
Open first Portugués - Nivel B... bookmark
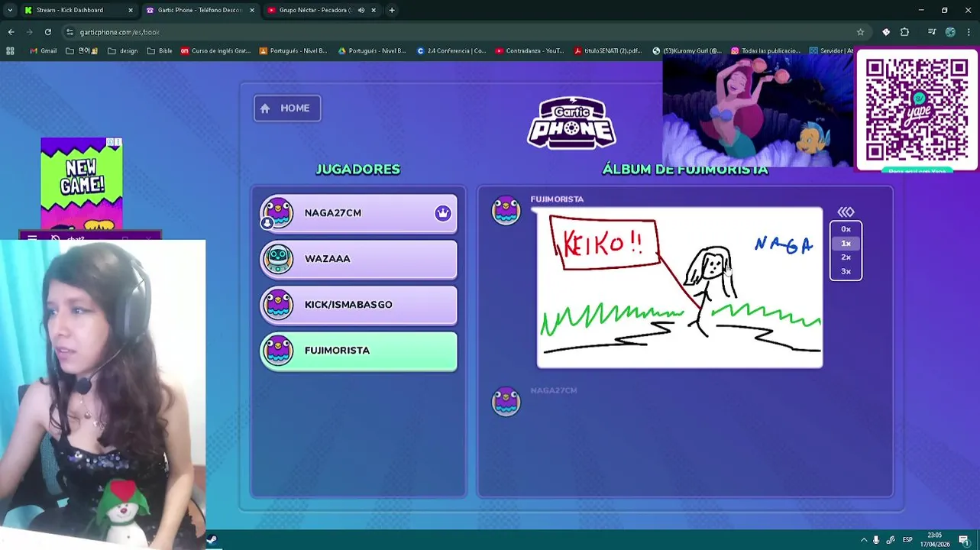coord(293,51)
